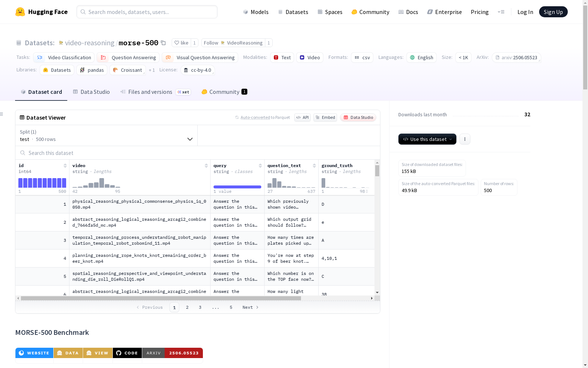Click the question_text lengths histogram
This screenshot has width=588, height=368.
pos(291,183)
